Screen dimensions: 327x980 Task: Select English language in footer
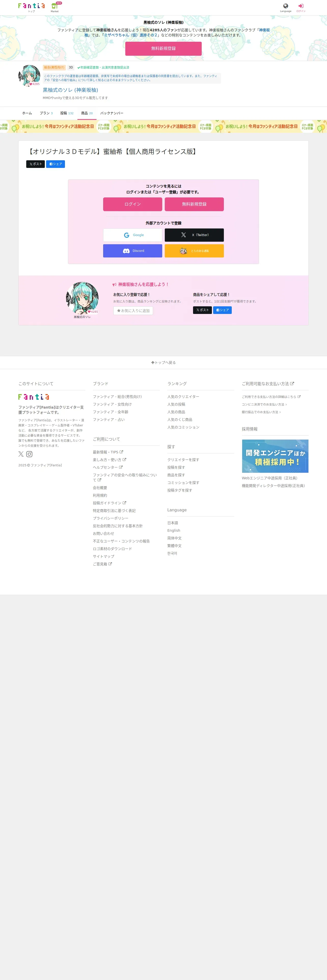[x=174, y=531]
